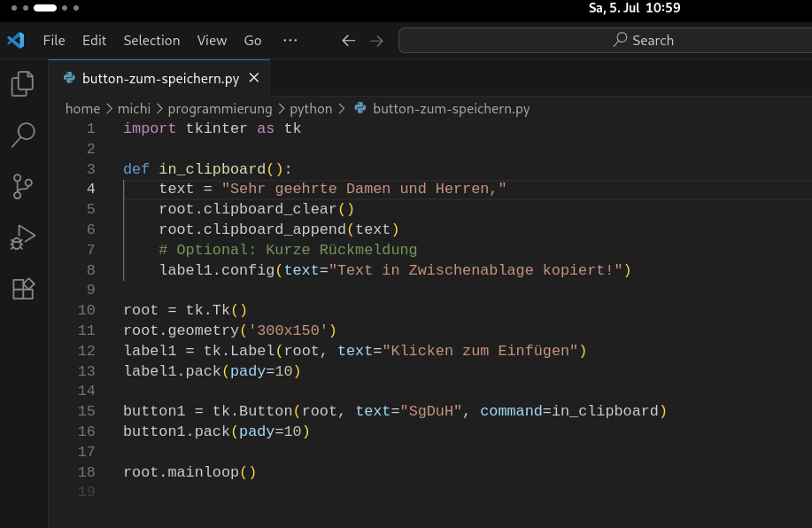Open the Go menu
Screen dimensions: 812x528
252,41
